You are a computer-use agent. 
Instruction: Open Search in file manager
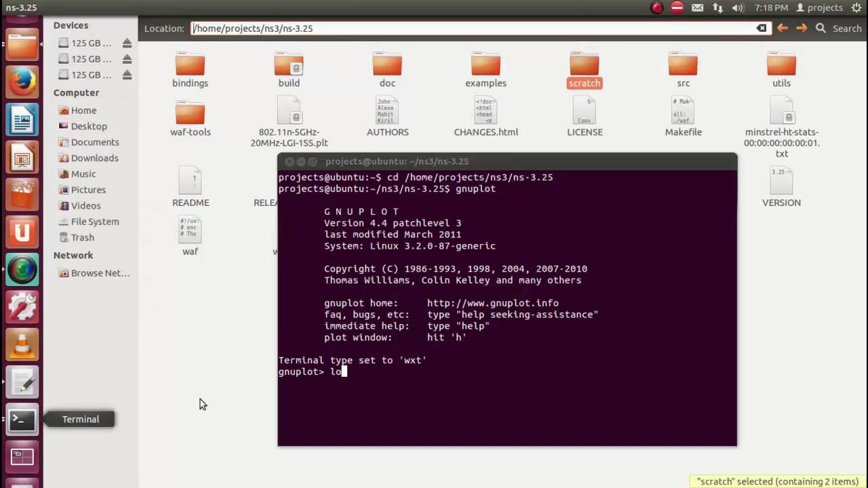[839, 28]
